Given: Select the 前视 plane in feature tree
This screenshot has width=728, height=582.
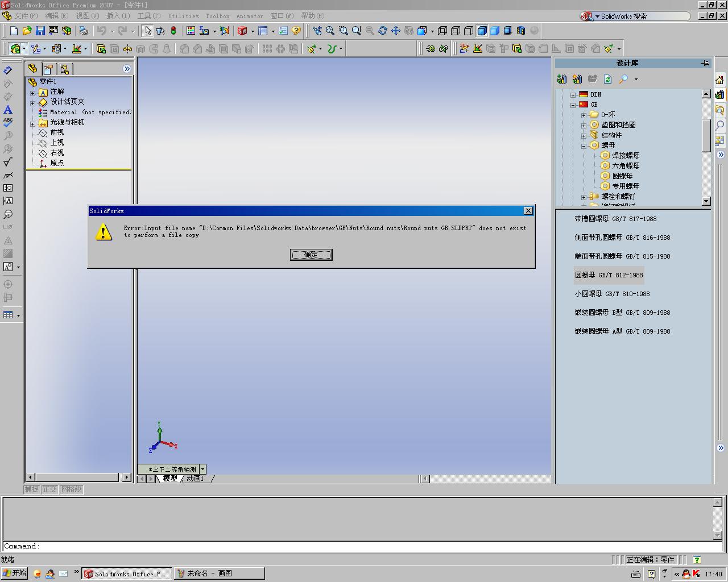Looking at the screenshot, I should [x=57, y=132].
